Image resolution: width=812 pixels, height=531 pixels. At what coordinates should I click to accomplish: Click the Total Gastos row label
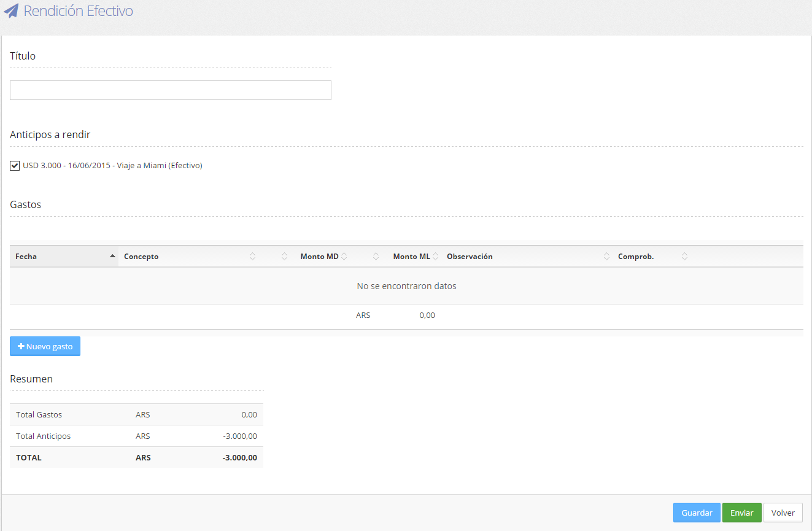click(39, 414)
